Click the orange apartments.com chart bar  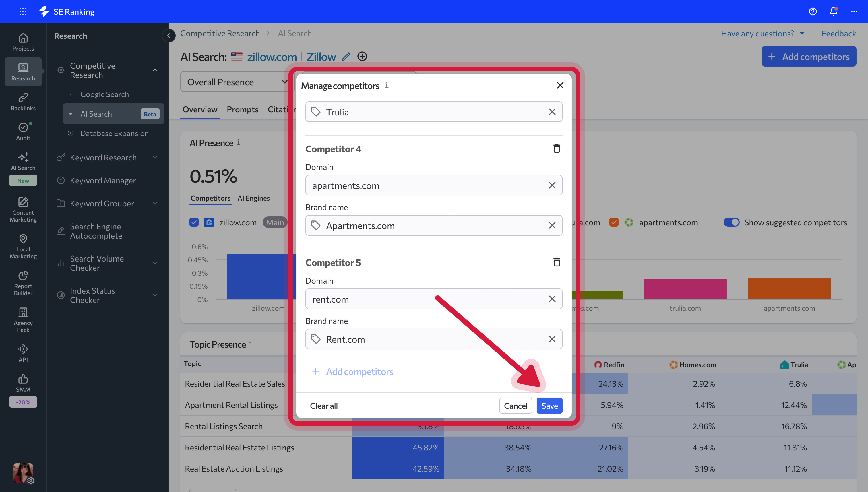pos(789,289)
